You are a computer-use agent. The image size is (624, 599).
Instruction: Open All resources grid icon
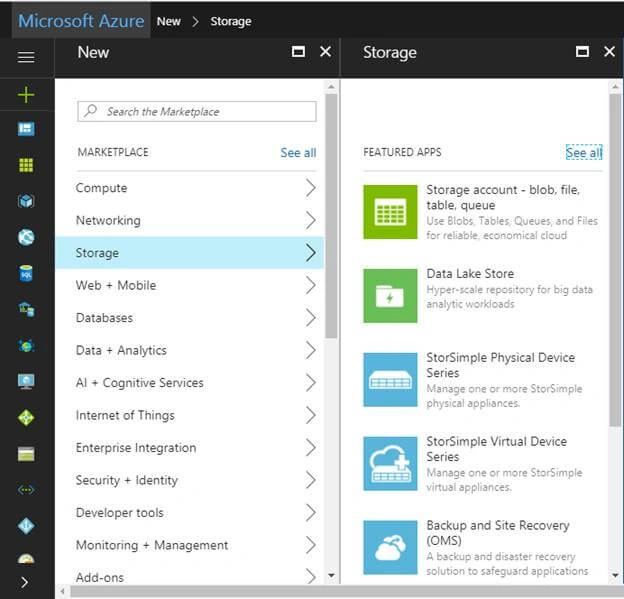[x=26, y=165]
